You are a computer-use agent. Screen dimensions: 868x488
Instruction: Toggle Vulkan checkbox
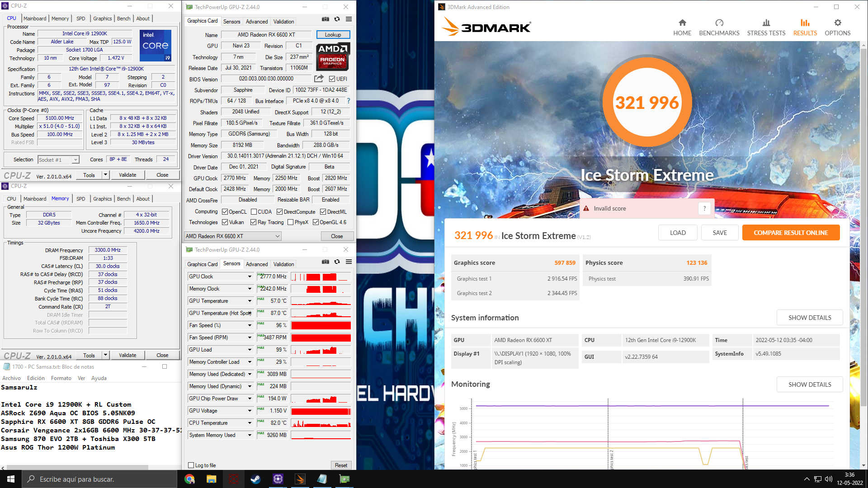225,222
